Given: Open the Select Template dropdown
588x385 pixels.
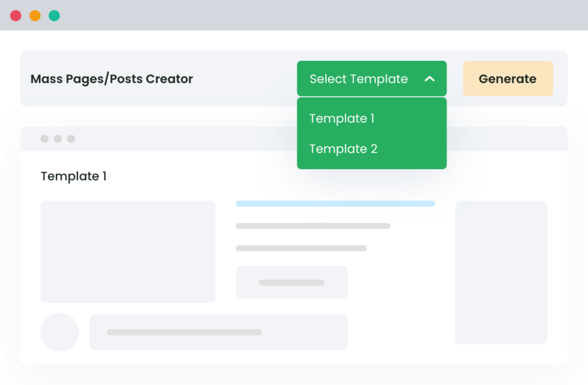Looking at the screenshot, I should 372,79.
